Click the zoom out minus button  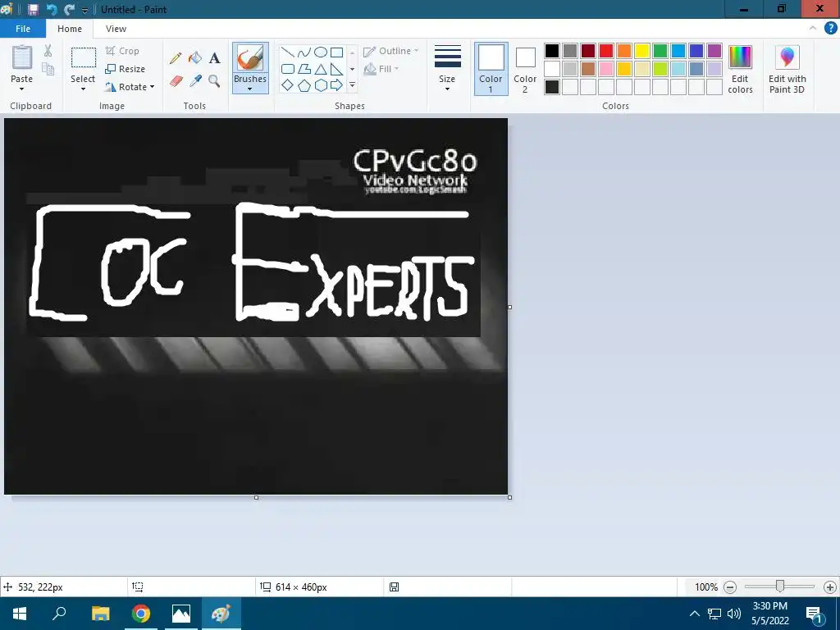point(729,587)
